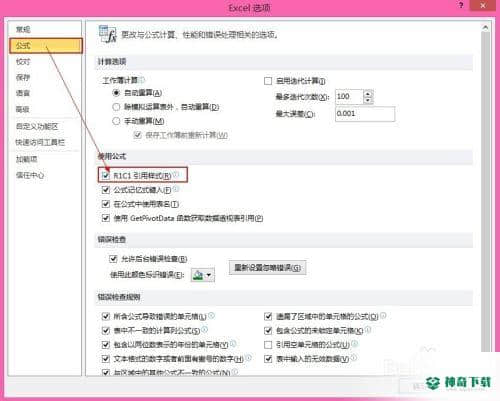This screenshot has width=500, height=401.
Task: Switch to the 高级 category
Action: click(23, 109)
